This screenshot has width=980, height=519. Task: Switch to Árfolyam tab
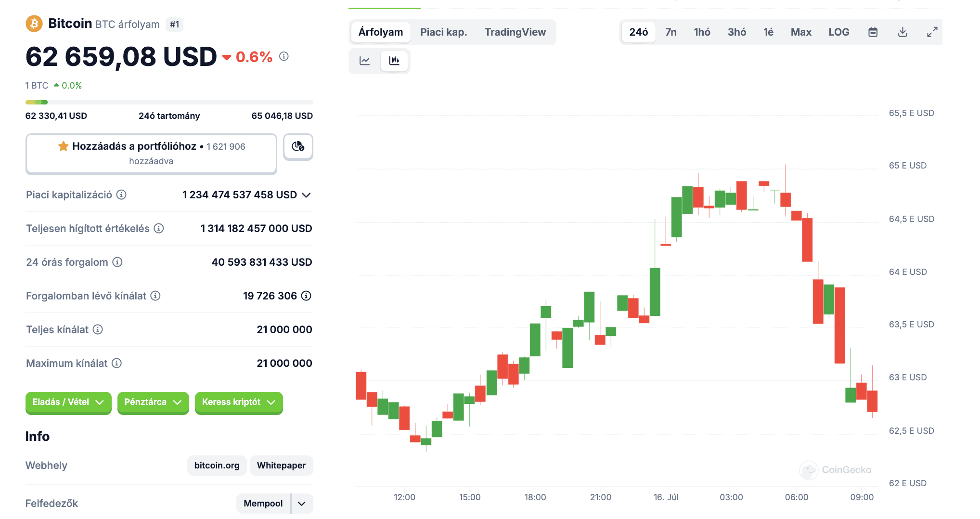pyautogui.click(x=380, y=32)
